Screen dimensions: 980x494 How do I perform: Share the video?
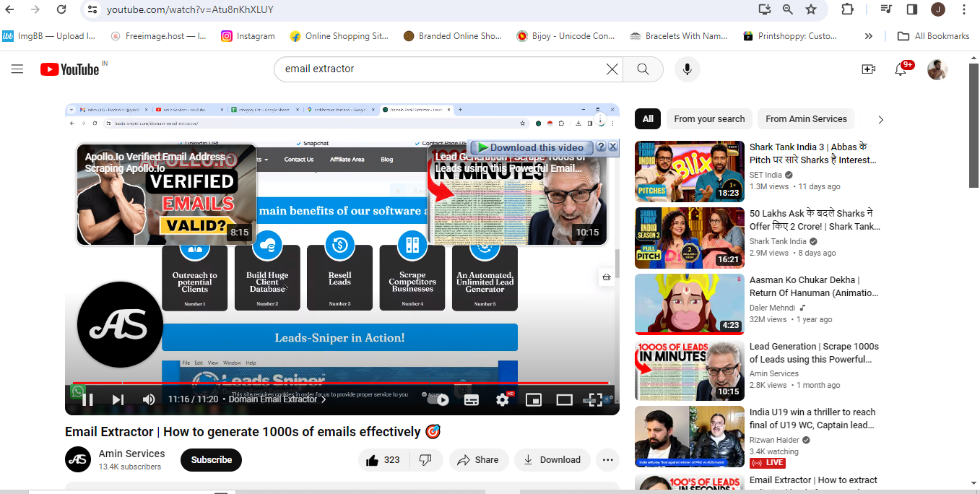pyautogui.click(x=479, y=460)
